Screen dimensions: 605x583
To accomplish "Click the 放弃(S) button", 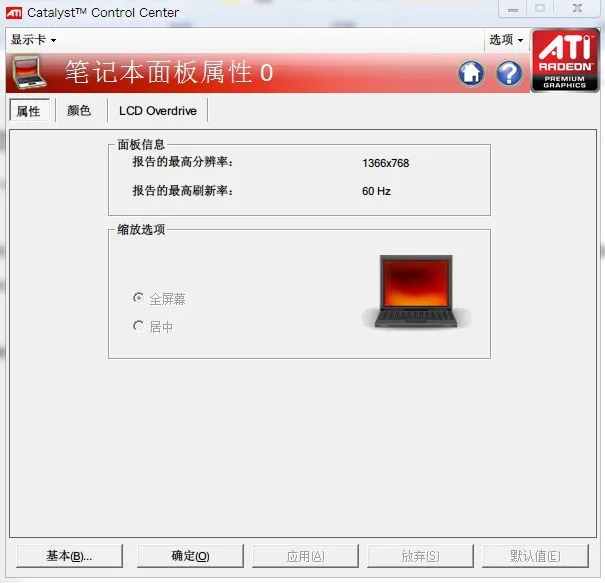I will tap(420, 556).
